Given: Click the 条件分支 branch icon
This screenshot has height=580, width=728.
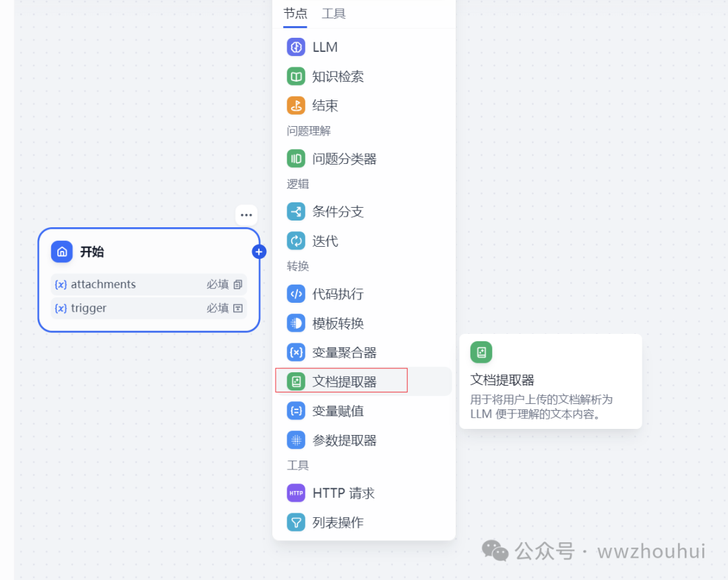Looking at the screenshot, I should tap(296, 212).
